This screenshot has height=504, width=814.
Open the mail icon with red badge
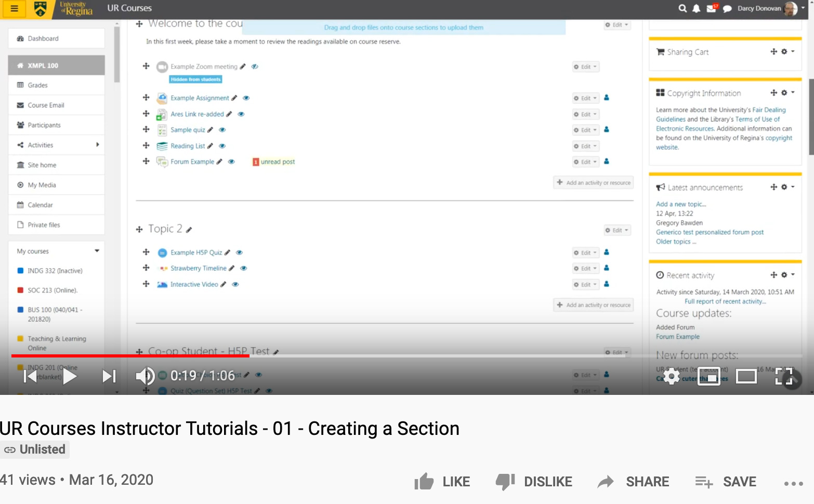[712, 8]
